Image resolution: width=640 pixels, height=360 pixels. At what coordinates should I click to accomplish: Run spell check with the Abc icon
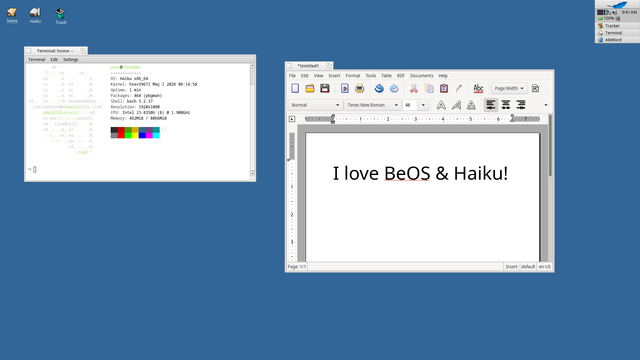tap(478, 88)
